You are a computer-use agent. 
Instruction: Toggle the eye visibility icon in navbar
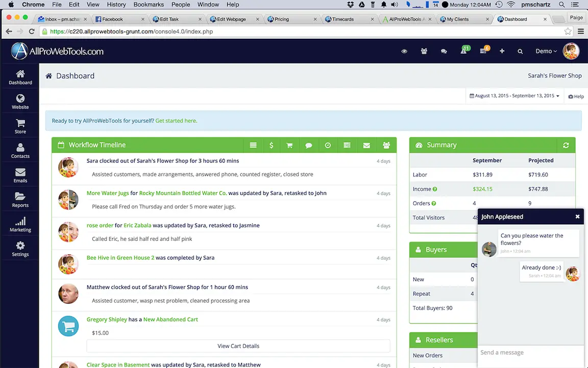[x=404, y=51]
